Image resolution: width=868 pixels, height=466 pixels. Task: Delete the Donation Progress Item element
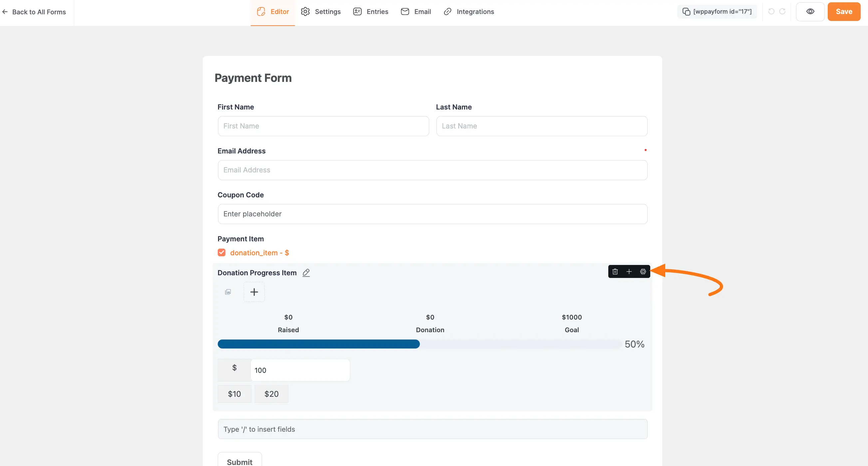(x=615, y=271)
